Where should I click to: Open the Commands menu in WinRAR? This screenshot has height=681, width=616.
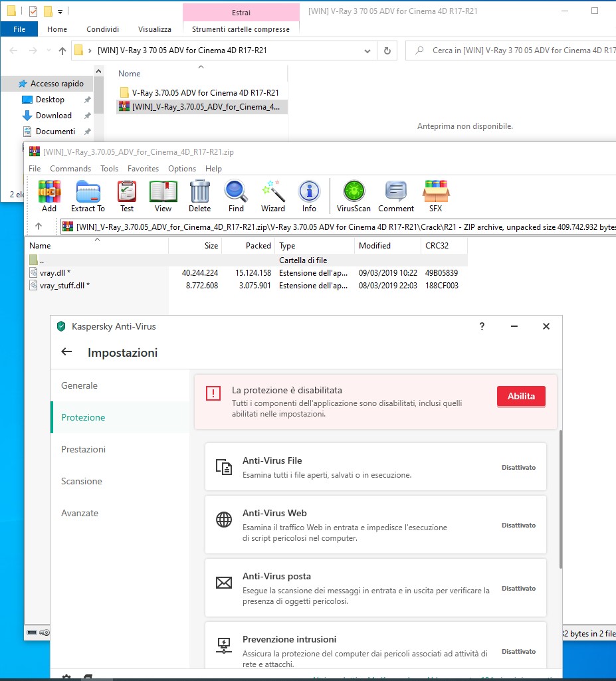[70, 169]
